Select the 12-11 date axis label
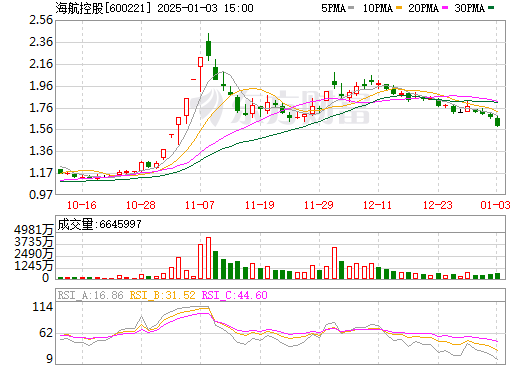 (377, 205)
